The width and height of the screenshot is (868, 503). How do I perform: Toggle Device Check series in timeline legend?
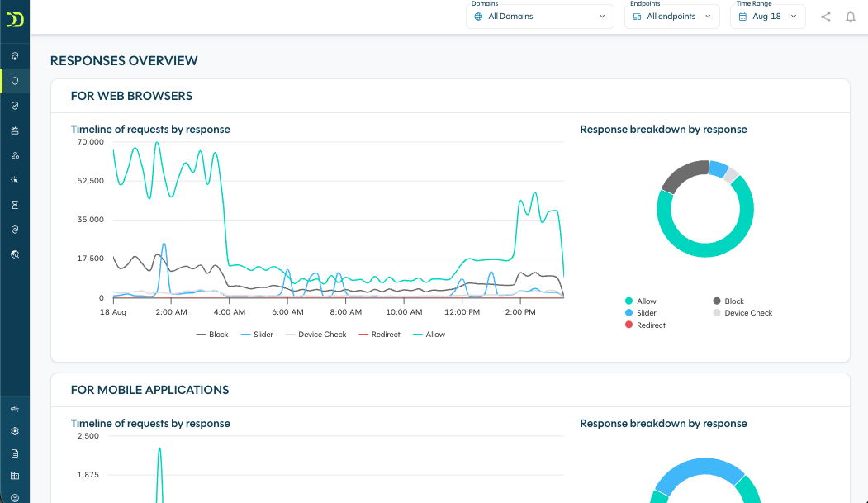[x=315, y=335]
